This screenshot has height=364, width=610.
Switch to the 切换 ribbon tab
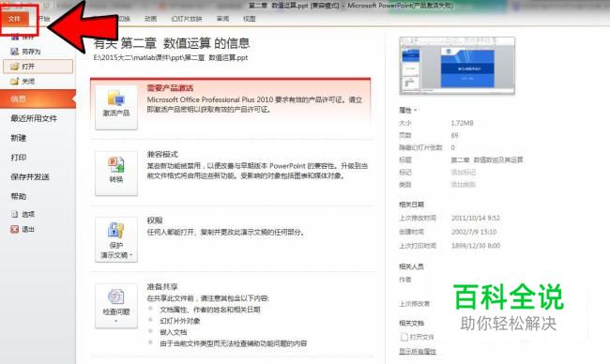click(x=124, y=19)
